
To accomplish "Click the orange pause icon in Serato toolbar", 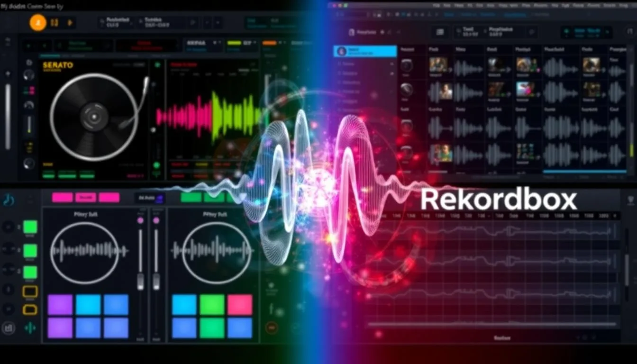I will (x=55, y=22).
